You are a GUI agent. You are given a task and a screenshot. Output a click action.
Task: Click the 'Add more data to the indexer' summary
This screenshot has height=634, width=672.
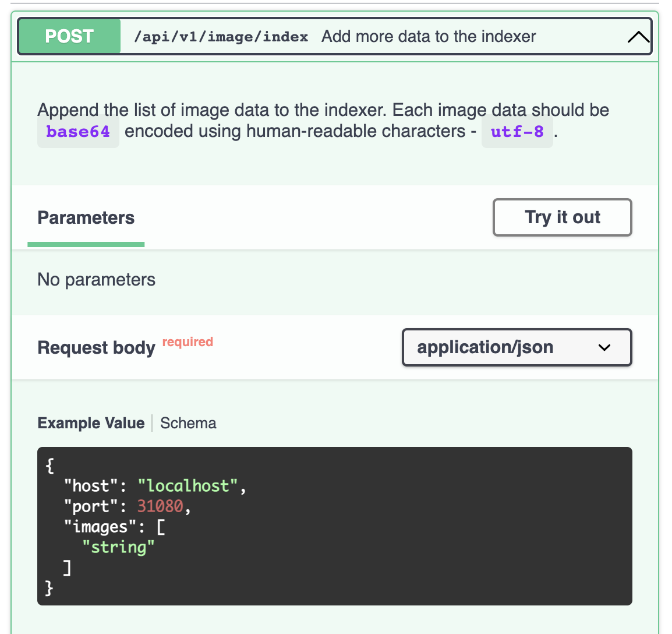pos(429,37)
